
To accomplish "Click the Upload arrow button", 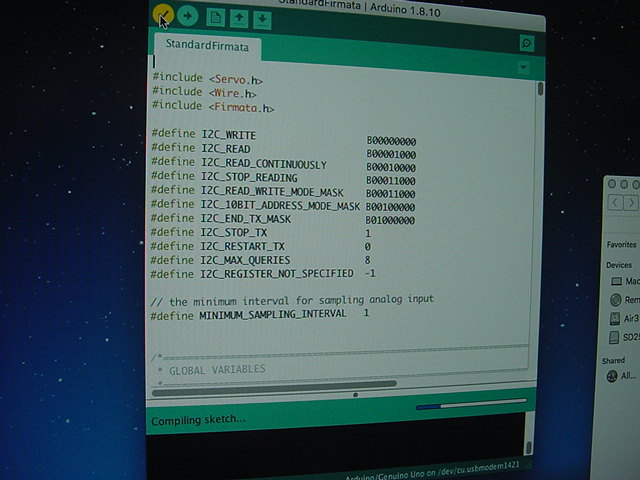I will 188,16.
